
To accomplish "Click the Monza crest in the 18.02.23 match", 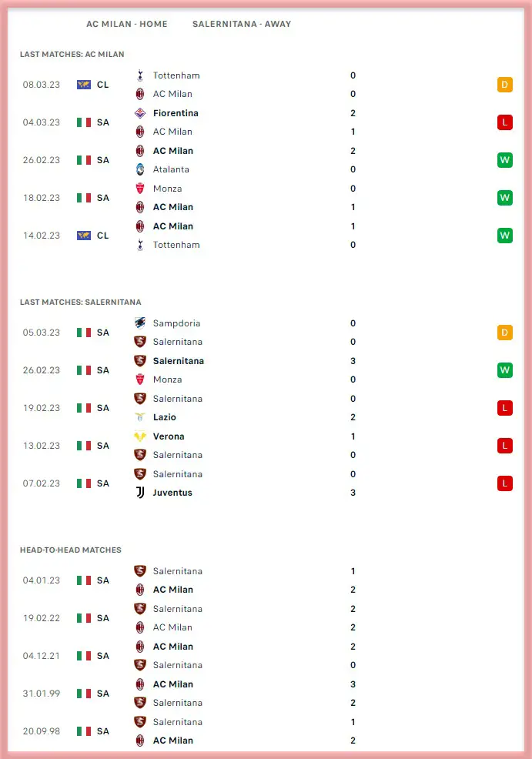I will click(140, 189).
